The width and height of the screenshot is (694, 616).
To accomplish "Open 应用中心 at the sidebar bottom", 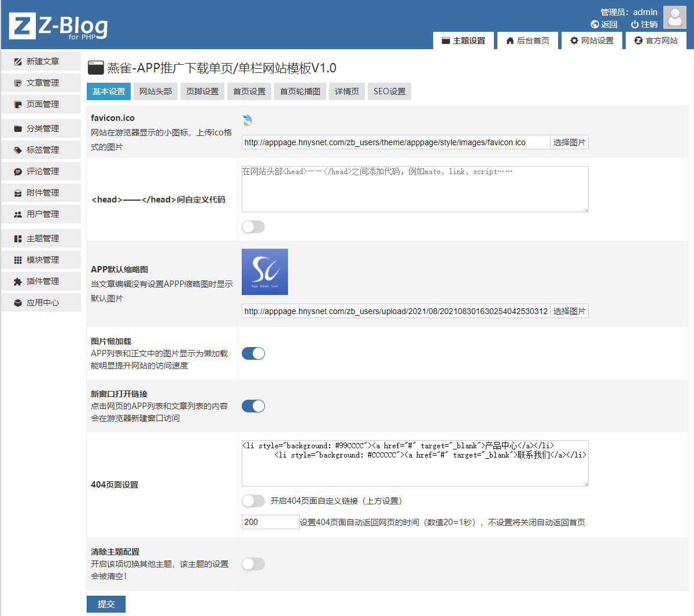I will click(40, 302).
